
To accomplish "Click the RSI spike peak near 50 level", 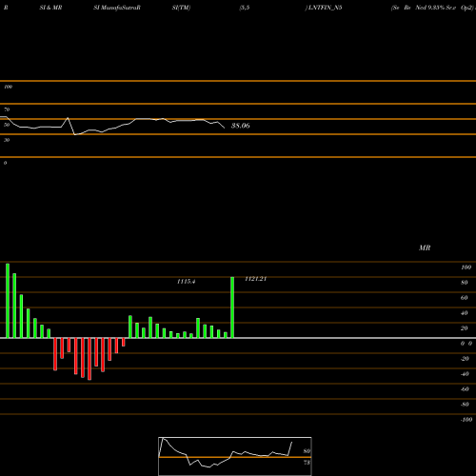I will click(68, 118).
